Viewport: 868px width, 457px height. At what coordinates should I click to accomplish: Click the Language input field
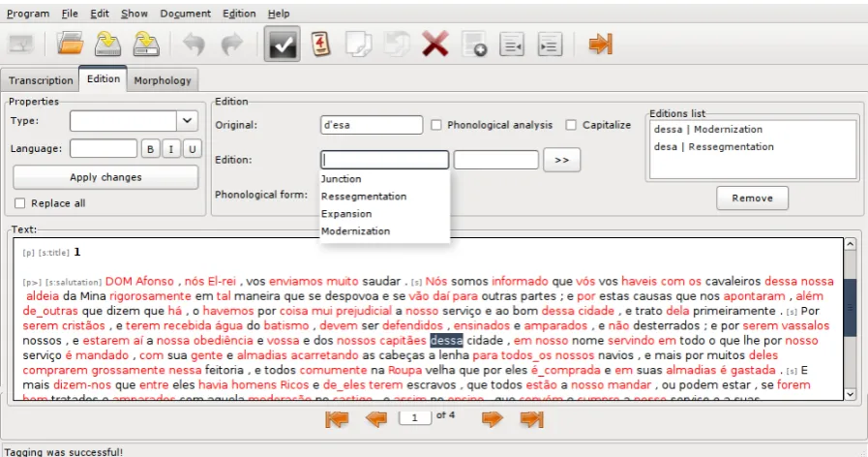[x=104, y=148]
